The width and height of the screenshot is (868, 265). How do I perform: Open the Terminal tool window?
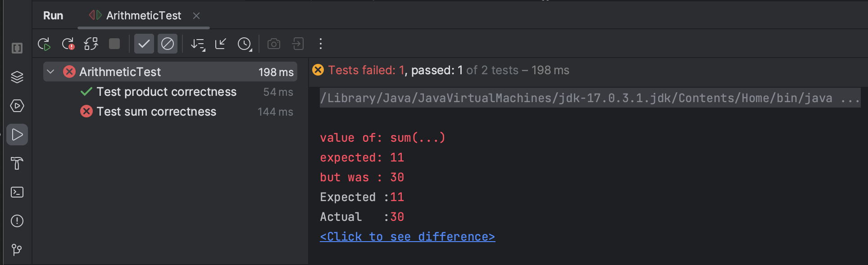(17, 192)
